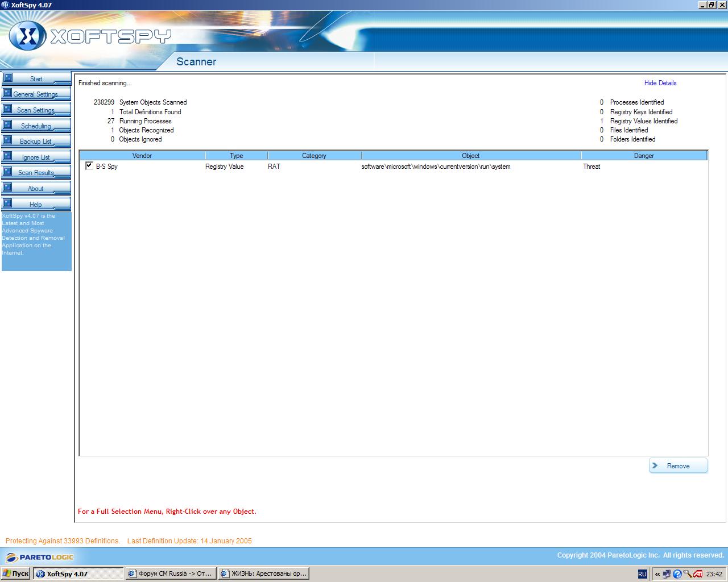728x582 pixels.
Task: Click the red 'For a Full Selection Menu' hint
Action: pyautogui.click(x=167, y=512)
